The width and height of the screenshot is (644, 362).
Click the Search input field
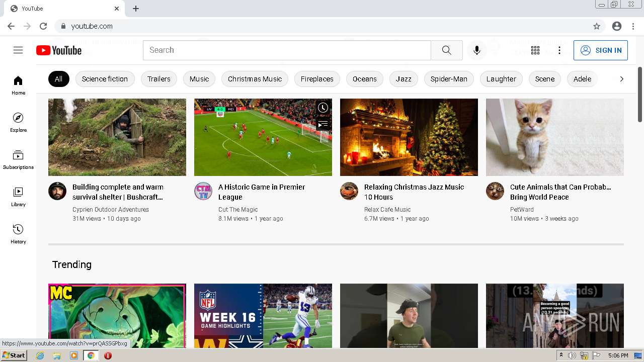[x=287, y=50]
